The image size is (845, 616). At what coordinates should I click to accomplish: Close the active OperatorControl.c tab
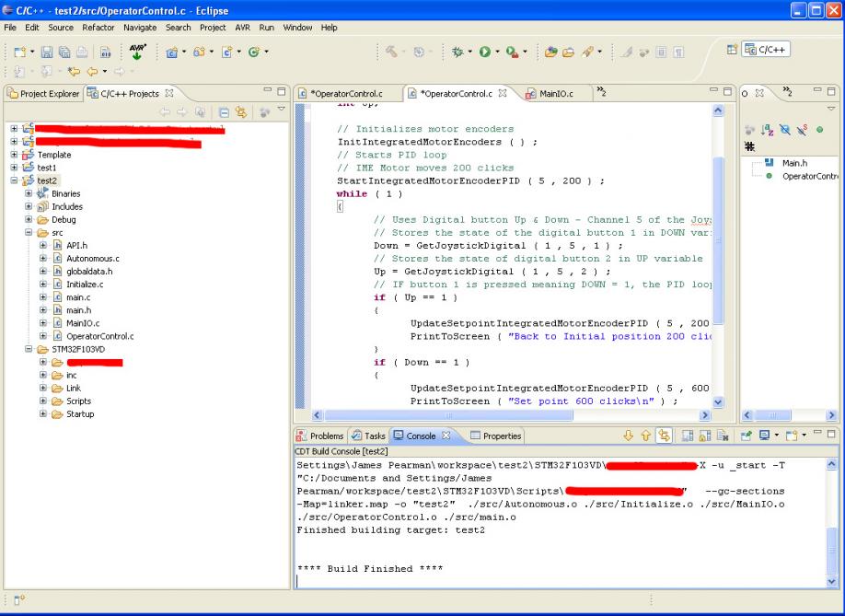click(x=503, y=93)
